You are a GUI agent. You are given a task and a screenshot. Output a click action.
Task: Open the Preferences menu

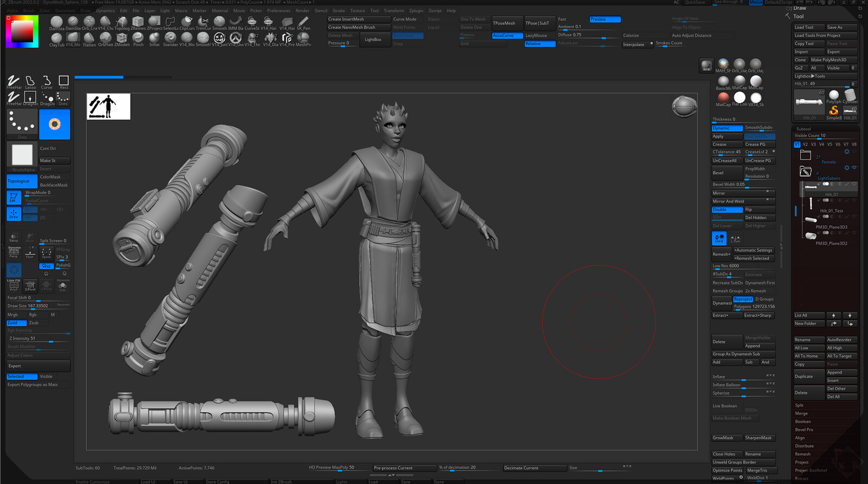click(x=278, y=10)
